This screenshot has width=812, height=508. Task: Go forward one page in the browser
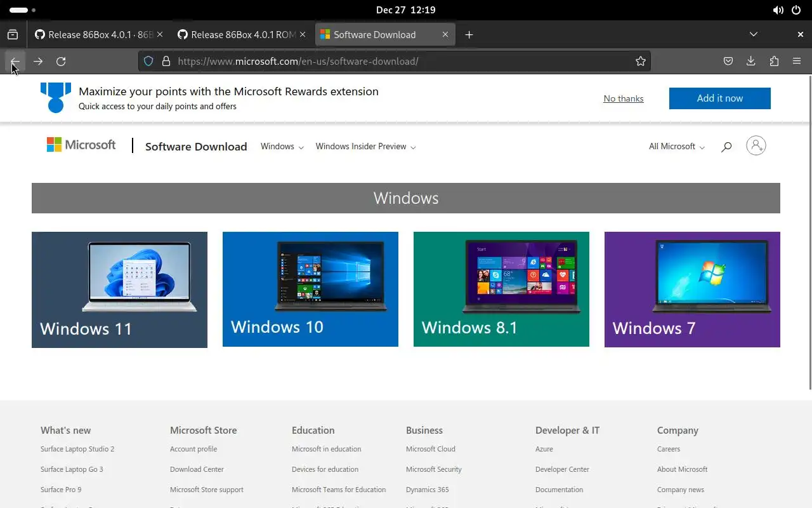click(x=38, y=62)
